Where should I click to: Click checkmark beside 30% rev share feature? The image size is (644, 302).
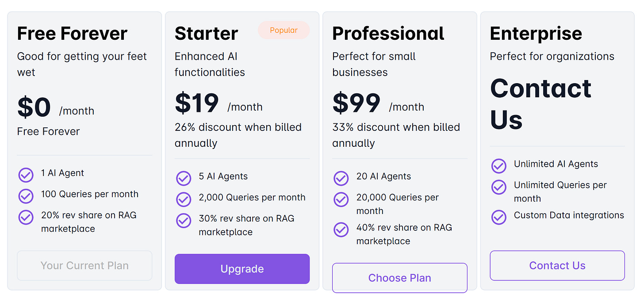pyautogui.click(x=184, y=220)
